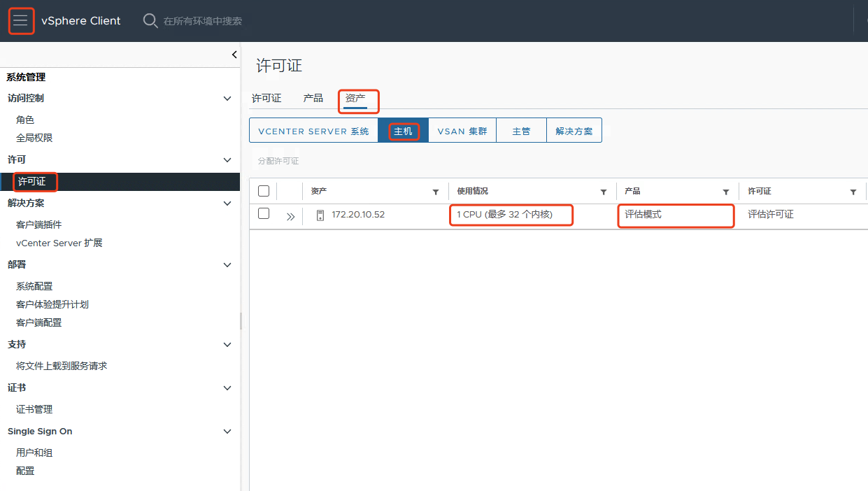Open 角色 in the sidebar
Image resolution: width=868 pixels, height=491 pixels.
pos(25,120)
